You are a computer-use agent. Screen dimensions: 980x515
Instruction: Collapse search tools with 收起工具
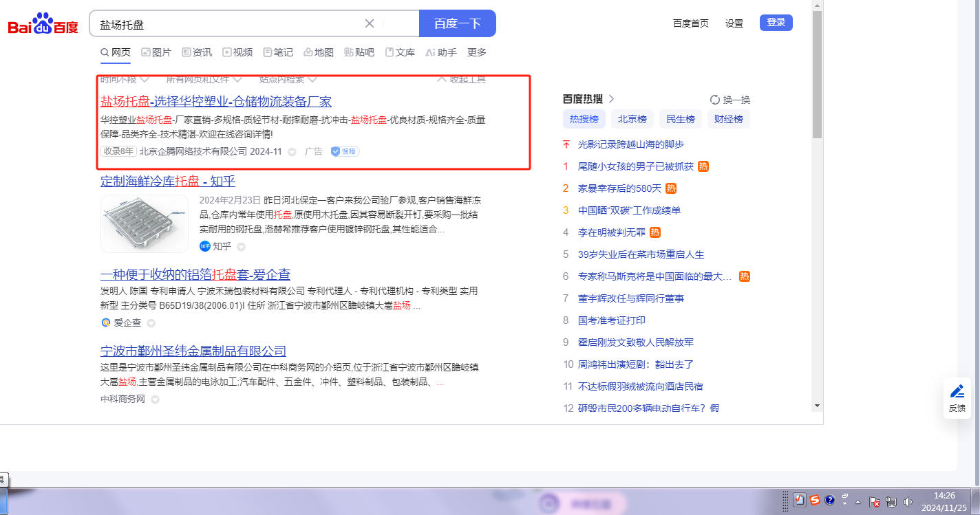[x=462, y=79]
